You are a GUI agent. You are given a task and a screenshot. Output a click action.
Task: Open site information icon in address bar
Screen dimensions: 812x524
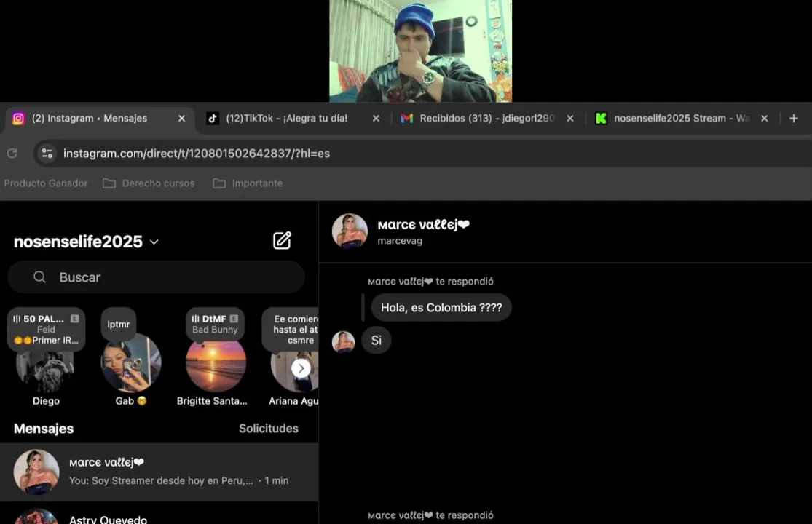coord(47,153)
